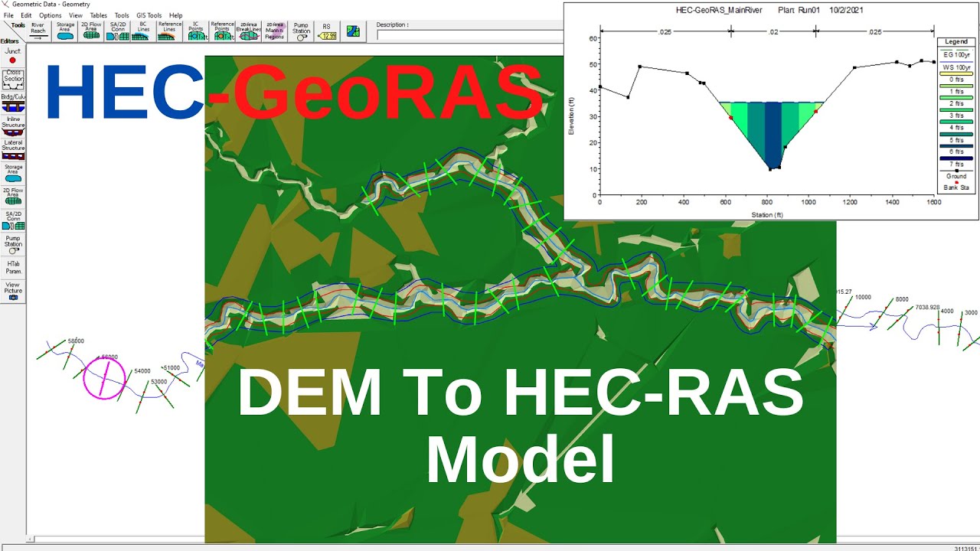Click the cross section label 51000
Viewport: 980px width, 551px height.
tap(171, 368)
